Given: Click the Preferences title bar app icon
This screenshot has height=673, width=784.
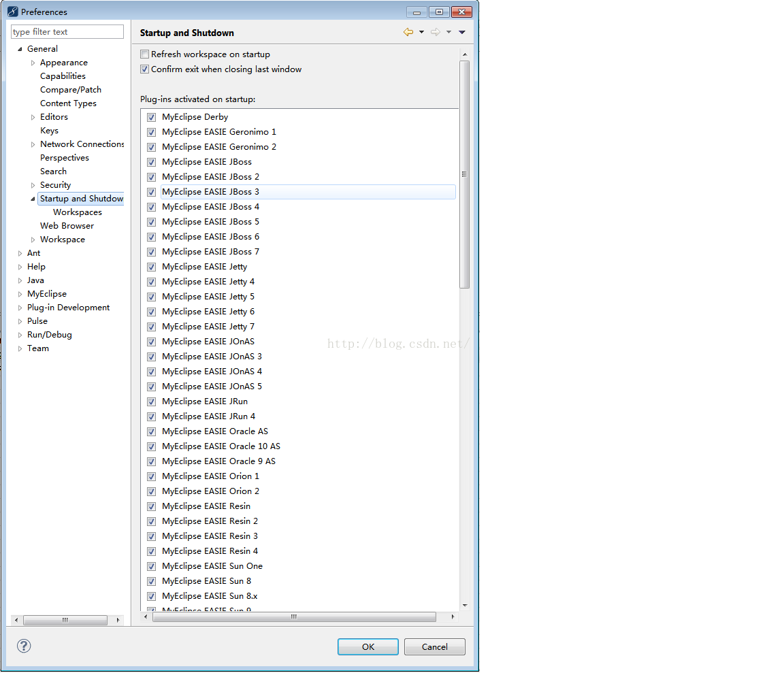Looking at the screenshot, I should coord(12,12).
